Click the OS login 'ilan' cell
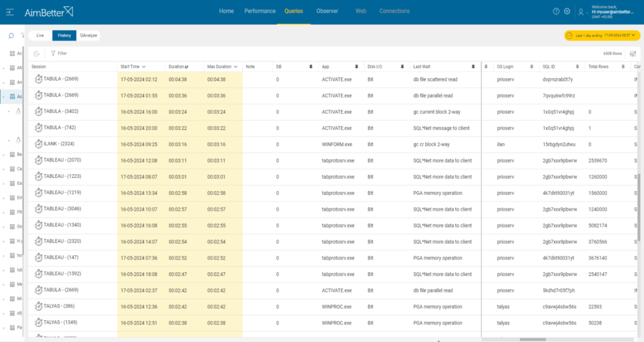Screen dimensions: 644x342 pyautogui.click(x=501, y=145)
